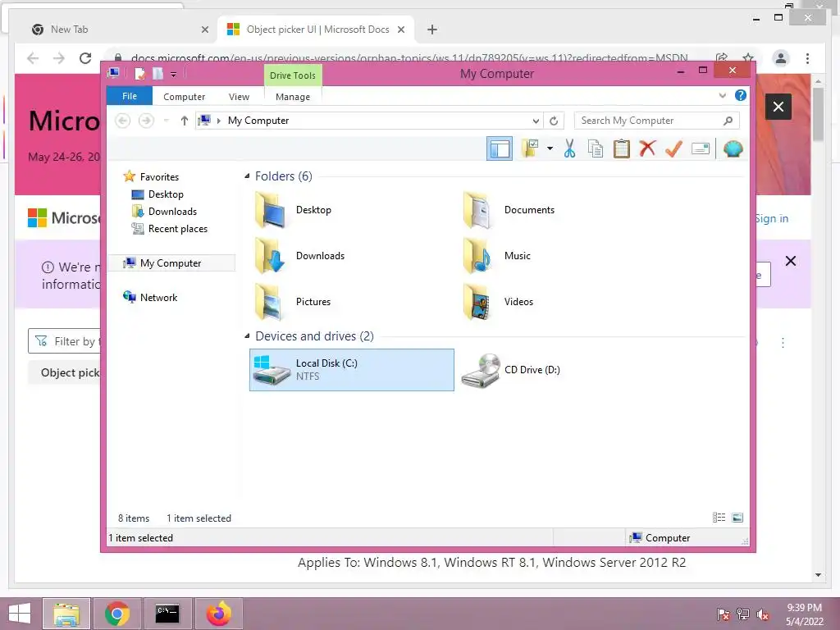Open the dropdown arrow beside folder options icon
840x630 pixels.
coord(550,148)
